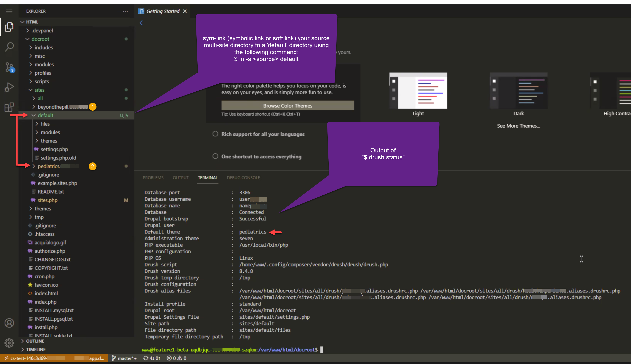
Task: Open Explorer views and more actions ellipsis
Action: point(125,11)
